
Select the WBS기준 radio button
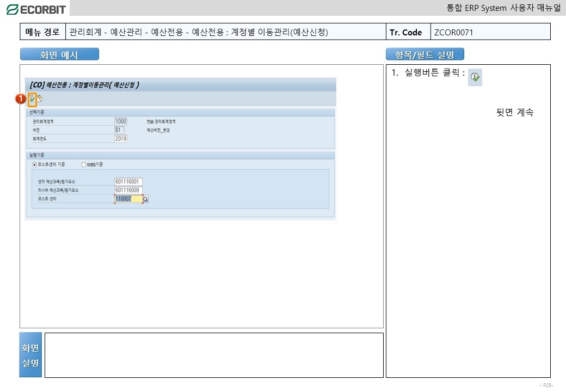pos(83,164)
